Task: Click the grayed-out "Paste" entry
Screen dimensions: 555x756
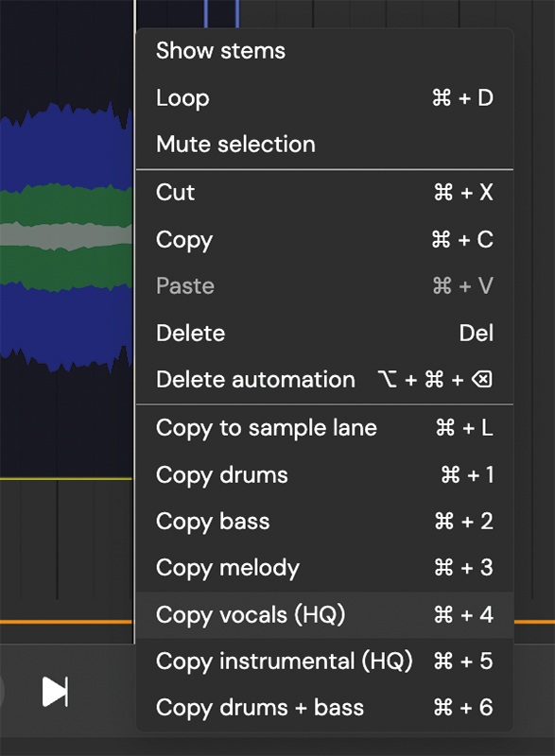Action: click(x=184, y=287)
